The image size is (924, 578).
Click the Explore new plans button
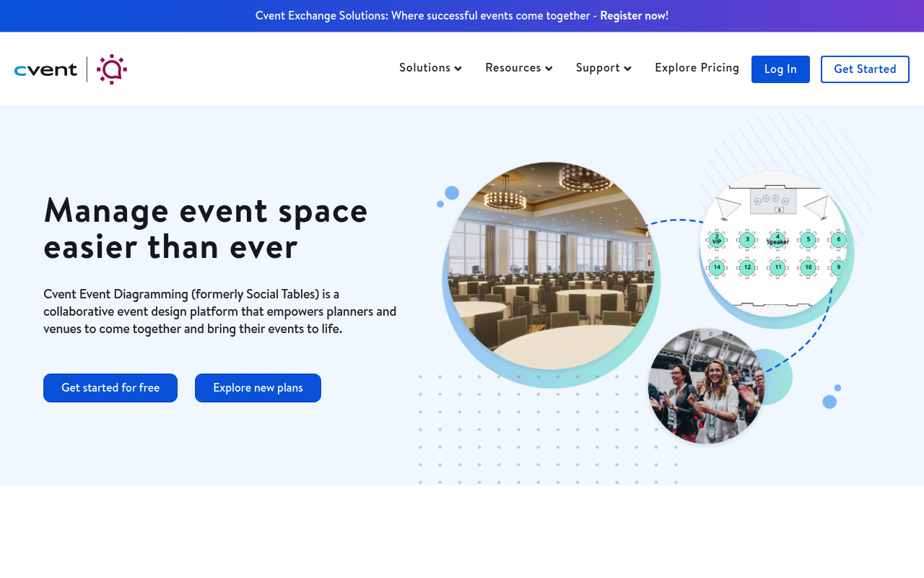pyautogui.click(x=258, y=388)
